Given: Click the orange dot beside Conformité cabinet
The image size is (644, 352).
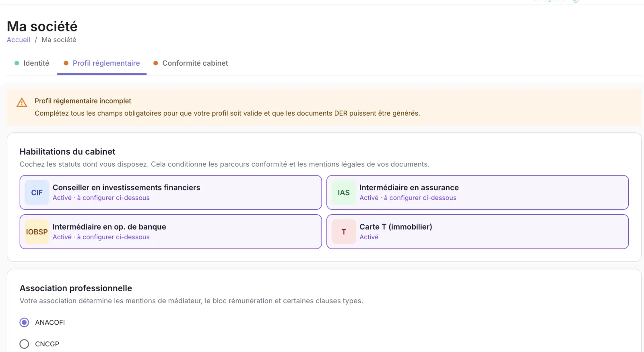Looking at the screenshot, I should [x=156, y=63].
